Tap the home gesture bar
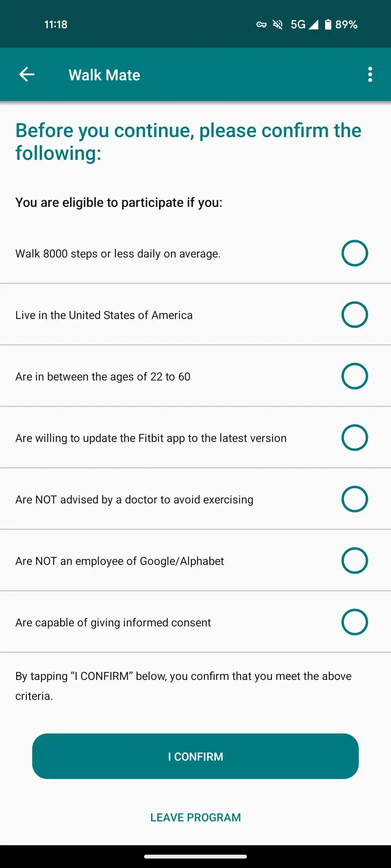The width and height of the screenshot is (391, 868). [x=195, y=856]
